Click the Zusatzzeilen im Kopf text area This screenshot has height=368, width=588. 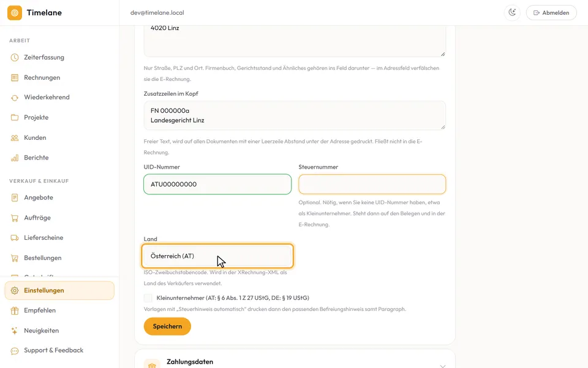point(295,115)
